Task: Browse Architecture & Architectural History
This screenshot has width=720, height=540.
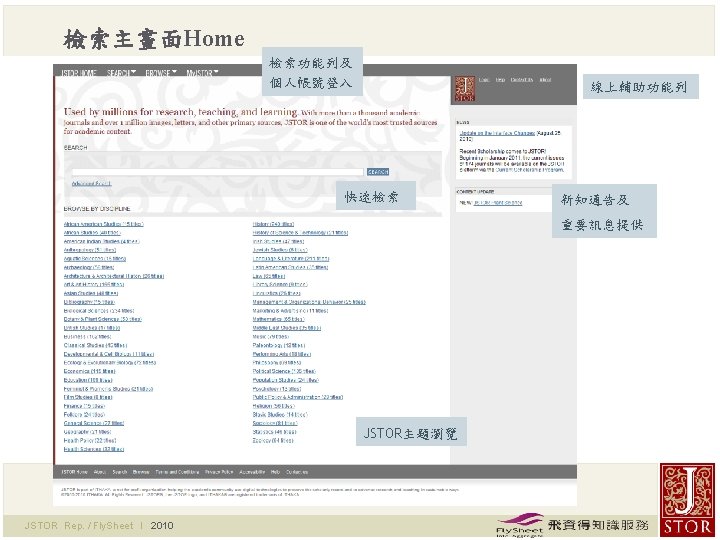Action: coord(114,276)
